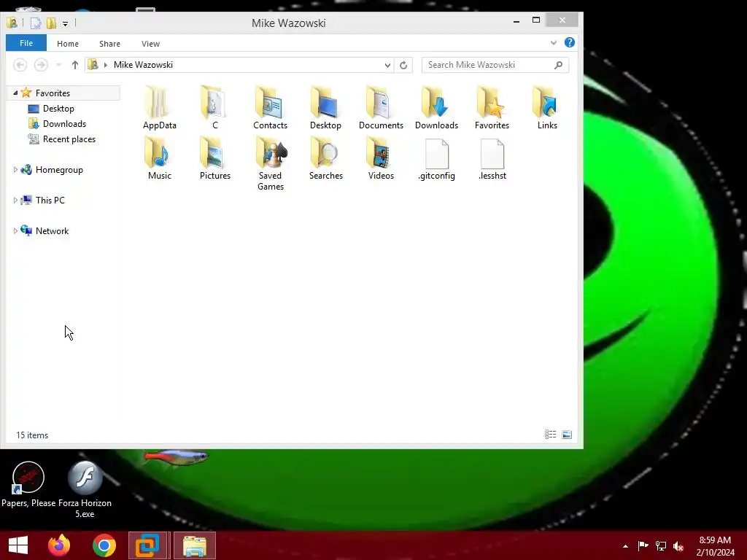Select the Downloads folder in file pane
The height and width of the screenshot is (560, 747).
pos(436,108)
